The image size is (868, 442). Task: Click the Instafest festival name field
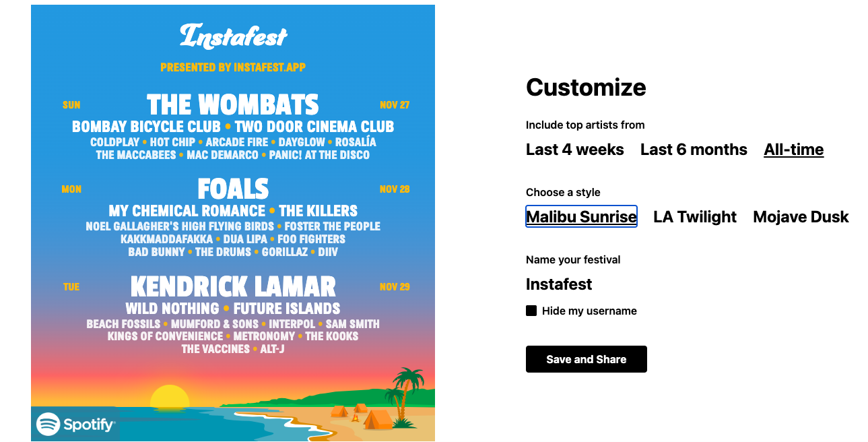pyautogui.click(x=559, y=284)
